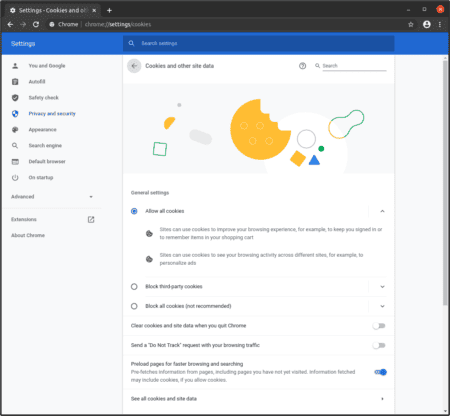The width and height of the screenshot is (450, 416).
Task: Open Autofill settings
Action: tap(37, 82)
